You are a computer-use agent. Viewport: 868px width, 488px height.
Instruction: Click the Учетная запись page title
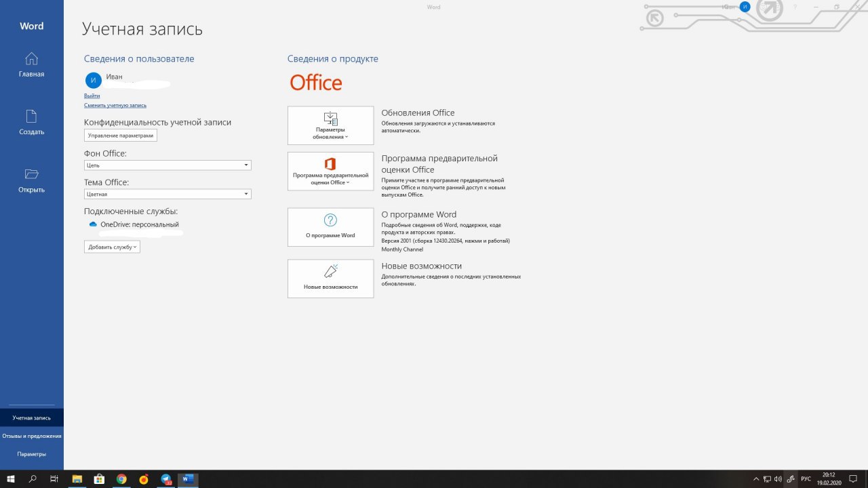click(142, 29)
